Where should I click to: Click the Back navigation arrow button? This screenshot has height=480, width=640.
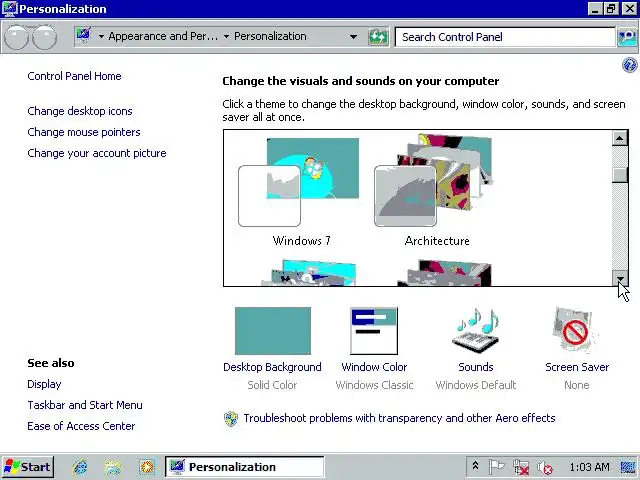pos(16,37)
